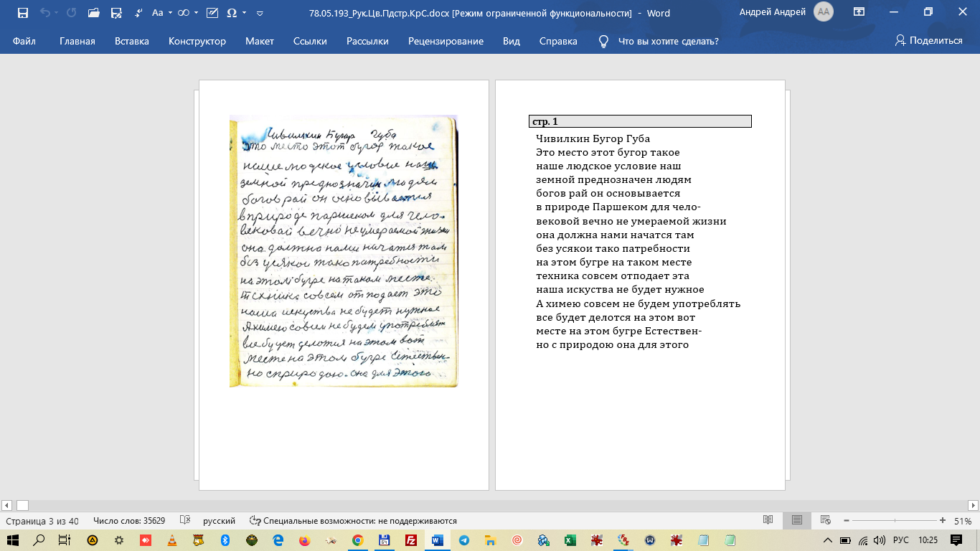
Task: Open the Вставка ribbon tab
Action: [132, 41]
